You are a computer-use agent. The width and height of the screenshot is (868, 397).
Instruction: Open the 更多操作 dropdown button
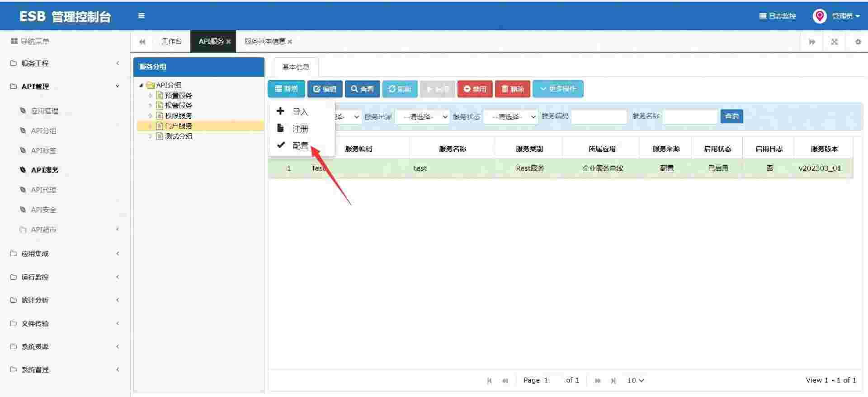click(x=558, y=89)
